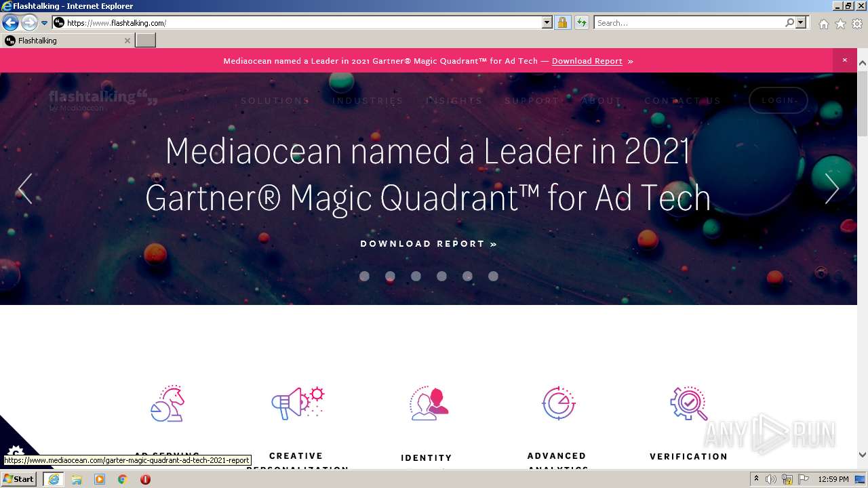Viewport: 868px width, 488px height.
Task: Click the security lock icon
Action: tap(562, 23)
